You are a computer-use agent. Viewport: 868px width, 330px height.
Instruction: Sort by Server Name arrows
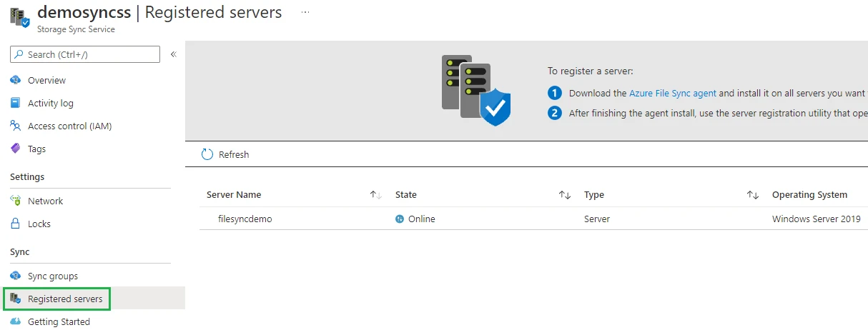pyautogui.click(x=375, y=195)
